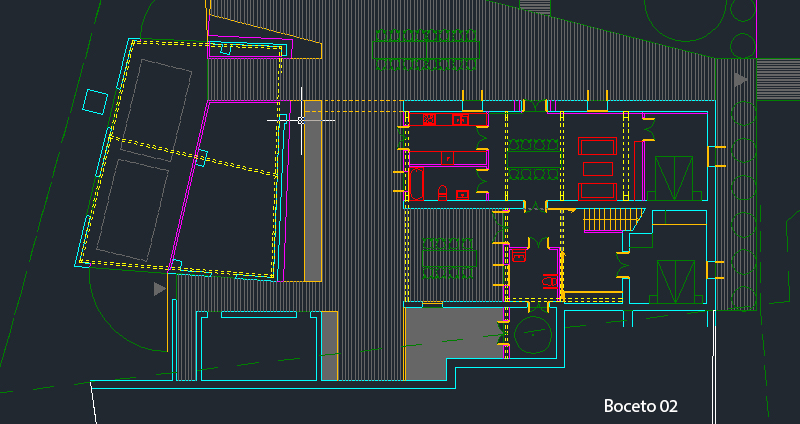The width and height of the screenshot is (800, 424).
Task: Pick the bottom red sofa in living room
Action: 598,191
